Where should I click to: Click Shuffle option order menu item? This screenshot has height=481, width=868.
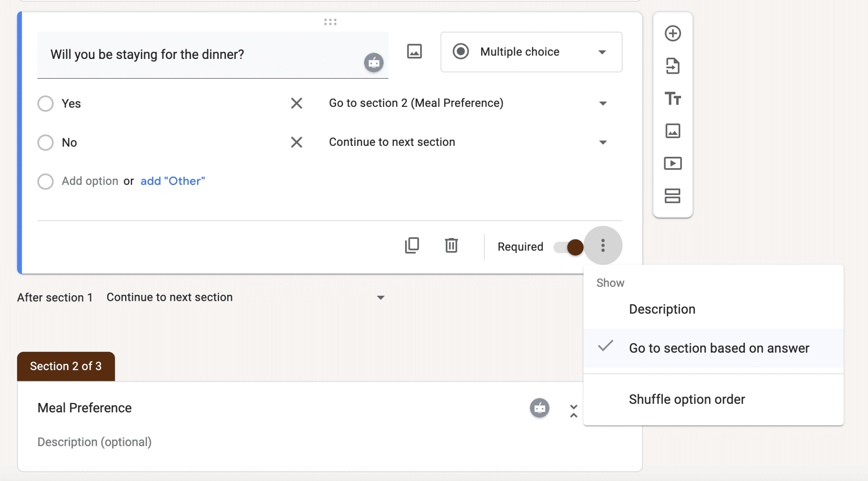[686, 399]
